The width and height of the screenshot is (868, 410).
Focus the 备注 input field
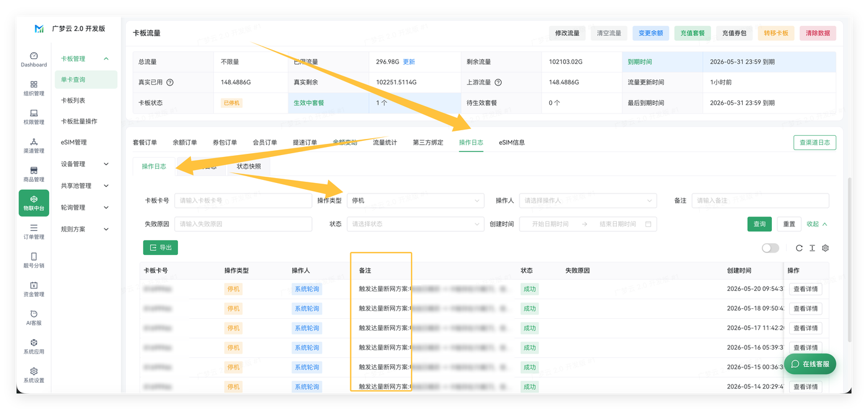pos(760,200)
